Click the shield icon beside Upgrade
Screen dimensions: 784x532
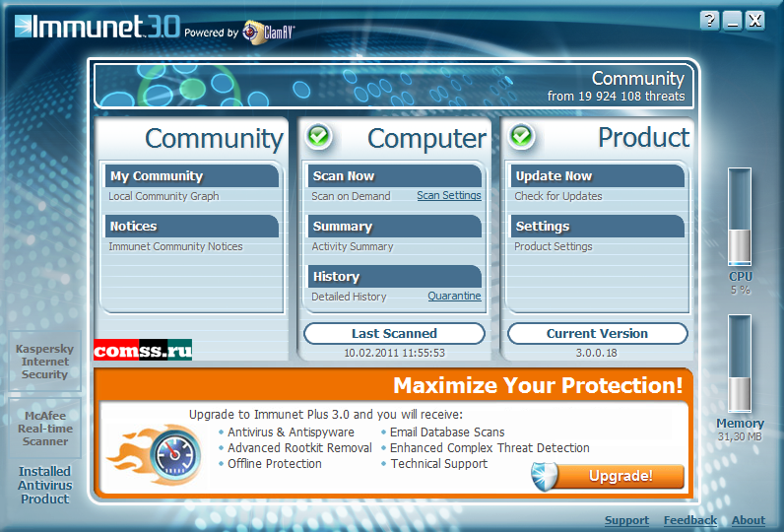pos(544,476)
